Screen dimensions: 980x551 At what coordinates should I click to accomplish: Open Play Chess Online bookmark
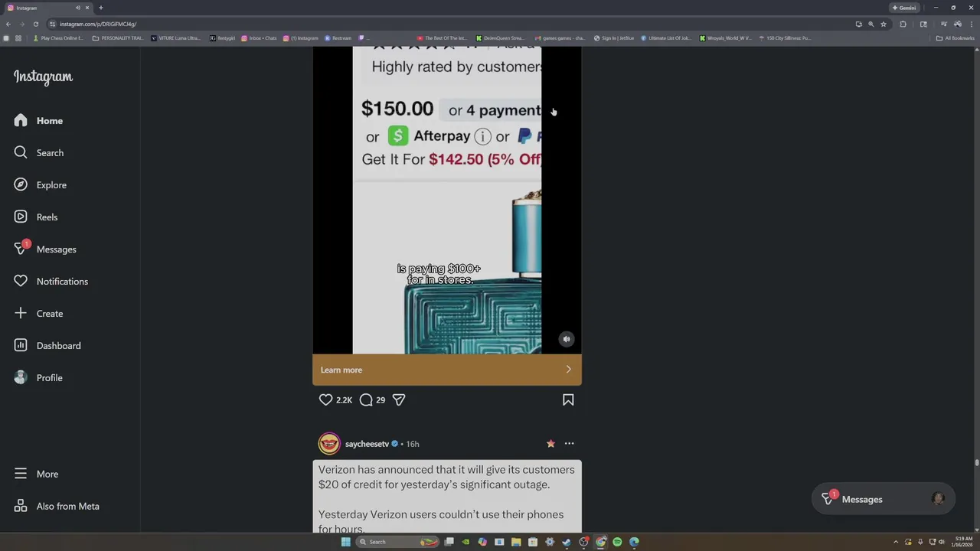[58, 37]
